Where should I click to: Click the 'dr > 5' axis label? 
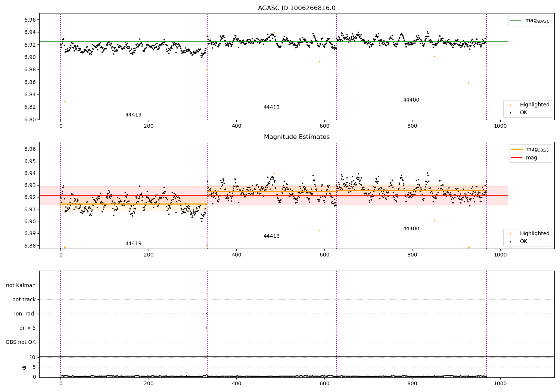28,328
